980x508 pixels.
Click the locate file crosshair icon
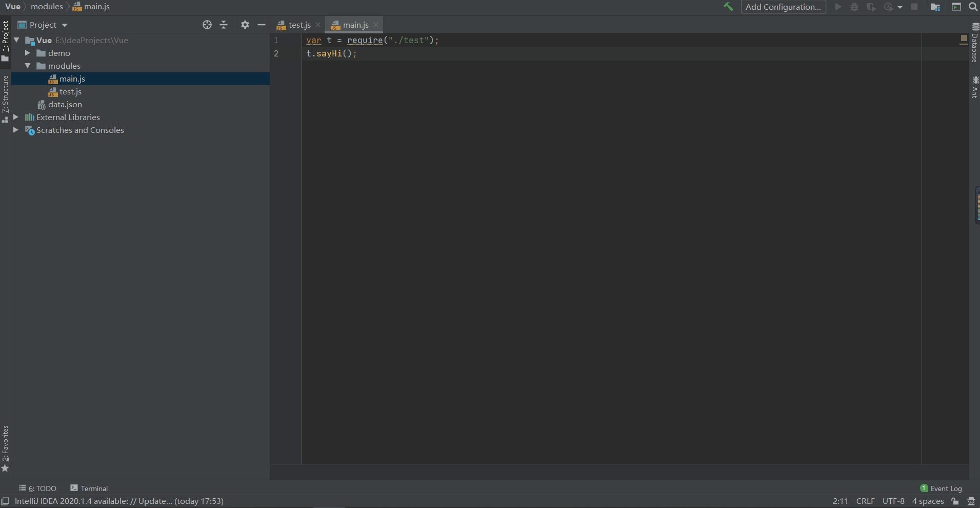tap(207, 25)
